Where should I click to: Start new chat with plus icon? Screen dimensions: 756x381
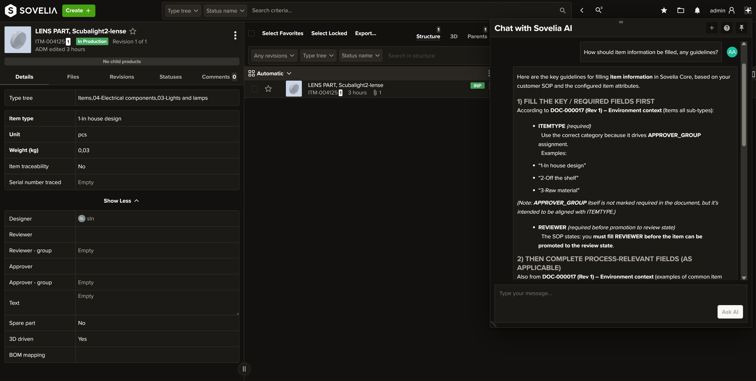click(711, 28)
